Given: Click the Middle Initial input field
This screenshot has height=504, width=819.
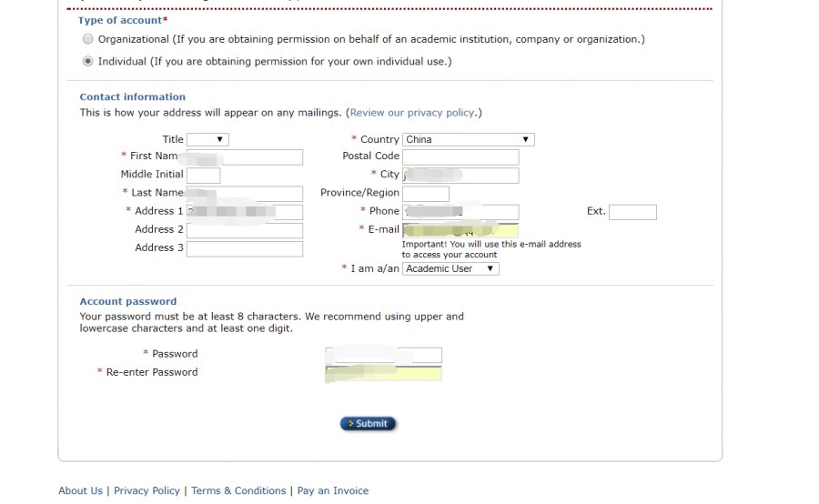Looking at the screenshot, I should coord(203,175).
